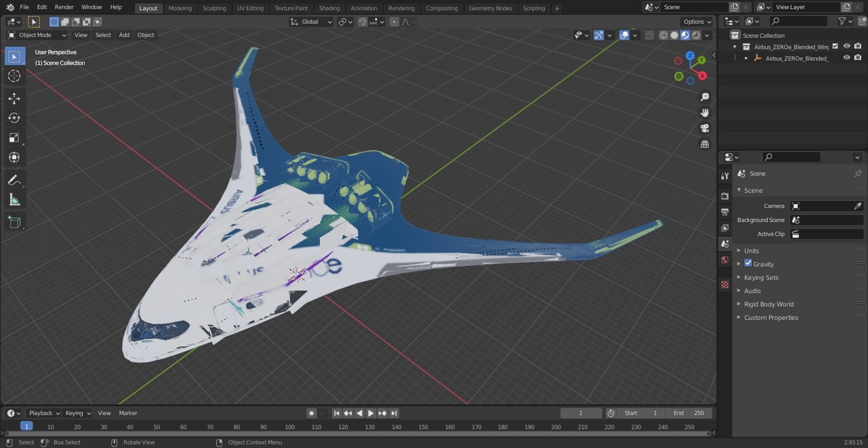Viewport: 868px width, 448px height.
Task: Toggle the Gravity checkbox
Action: pos(748,264)
